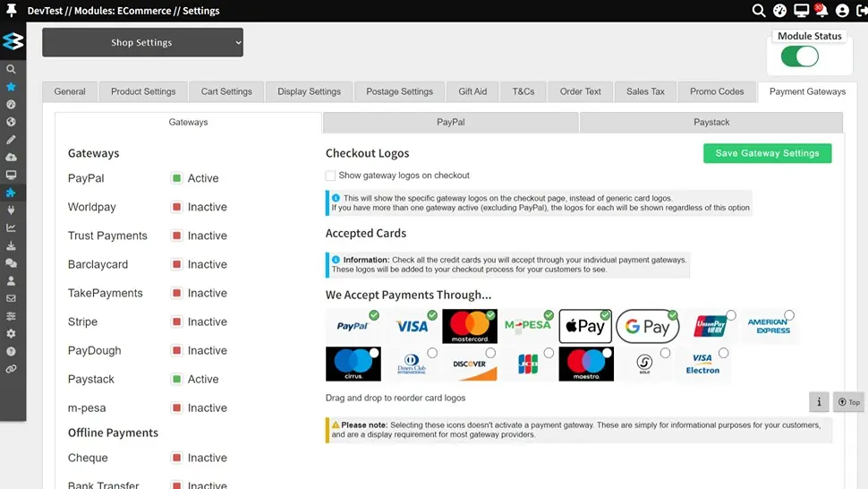Viewport: 868px width, 489px height.
Task: Open the dashboard gauge icon in header
Action: point(779,11)
